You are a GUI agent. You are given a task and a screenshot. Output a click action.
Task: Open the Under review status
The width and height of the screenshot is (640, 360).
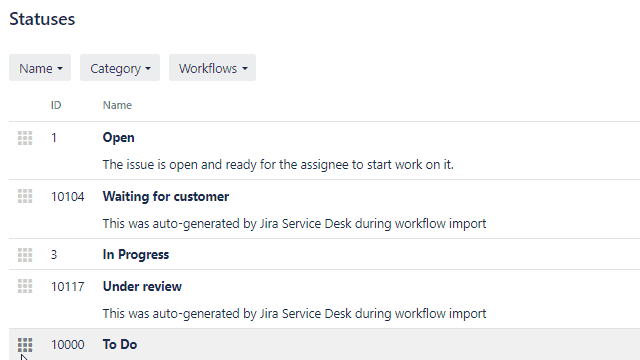(142, 286)
